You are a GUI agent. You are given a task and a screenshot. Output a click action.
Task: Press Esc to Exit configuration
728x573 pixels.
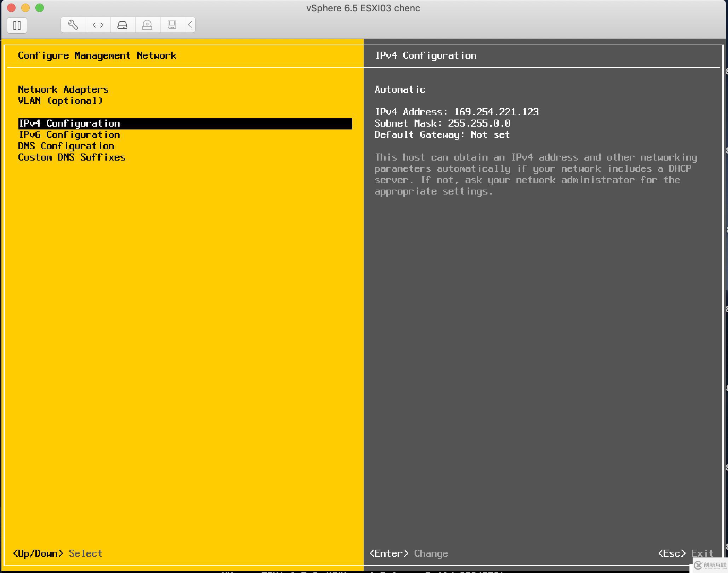pos(682,553)
